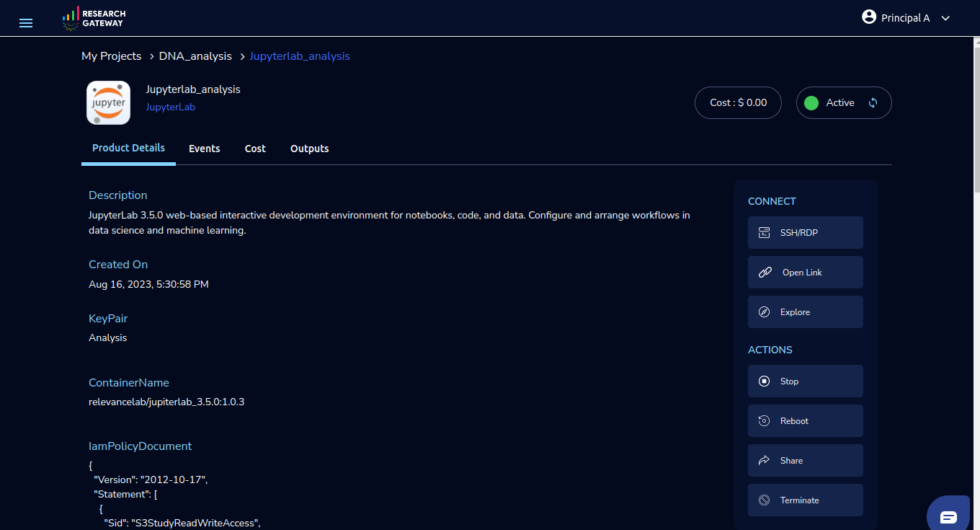Share this product
This screenshot has height=530, width=980.
click(x=806, y=461)
